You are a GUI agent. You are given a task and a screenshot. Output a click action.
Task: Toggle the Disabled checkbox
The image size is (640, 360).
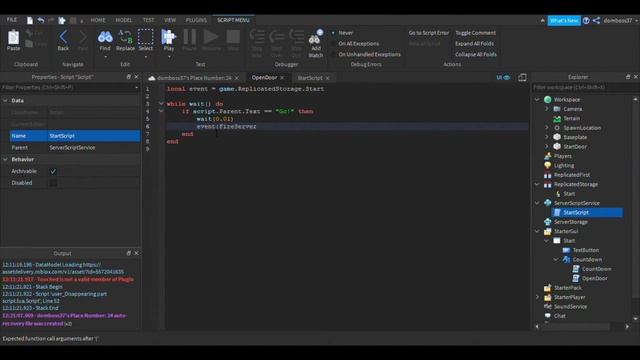[53, 183]
